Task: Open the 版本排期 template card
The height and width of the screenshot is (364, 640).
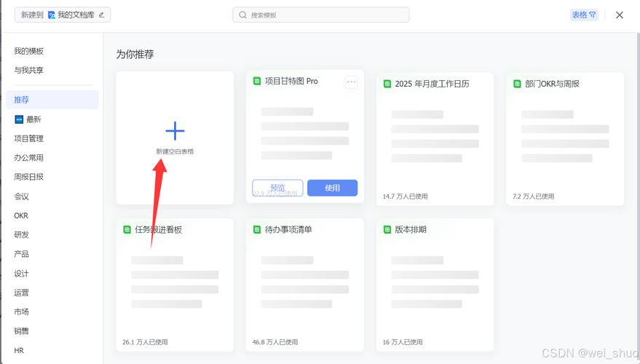Action: point(435,285)
